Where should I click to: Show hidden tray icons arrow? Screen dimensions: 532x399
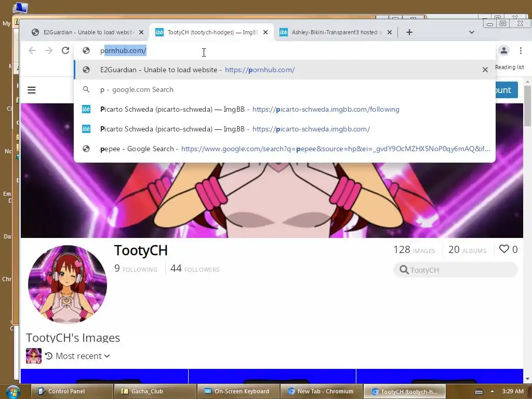pyautogui.click(x=492, y=391)
